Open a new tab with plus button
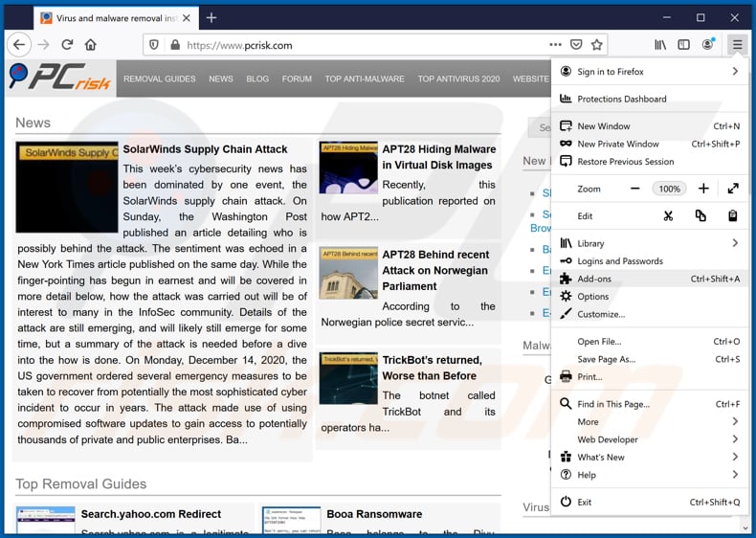This screenshot has height=538, width=756. pyautogui.click(x=211, y=18)
